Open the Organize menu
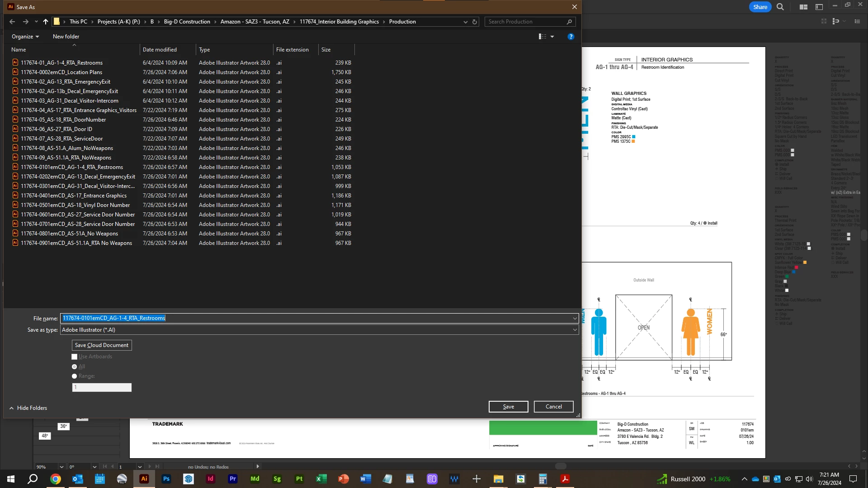868x488 pixels. point(25,37)
